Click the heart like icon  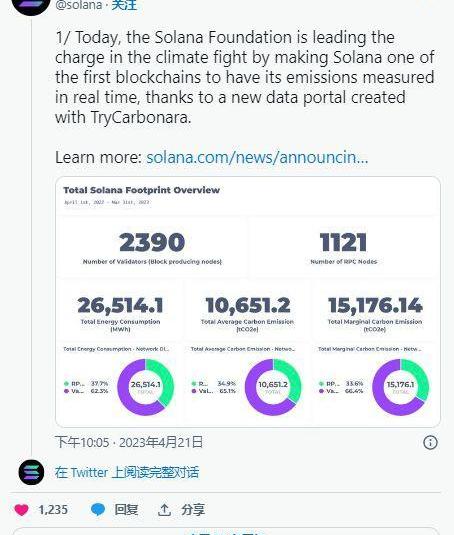click(x=21, y=510)
